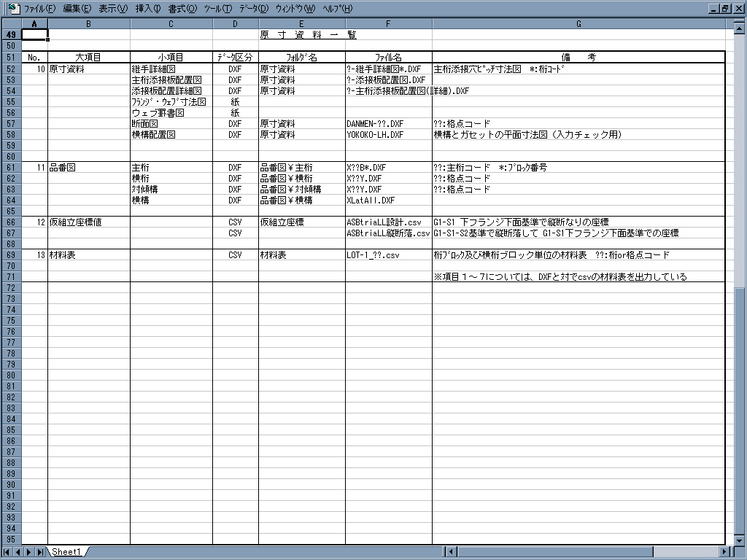Open the 書式(O) menu
The width and height of the screenshot is (747, 560).
tap(182, 9)
